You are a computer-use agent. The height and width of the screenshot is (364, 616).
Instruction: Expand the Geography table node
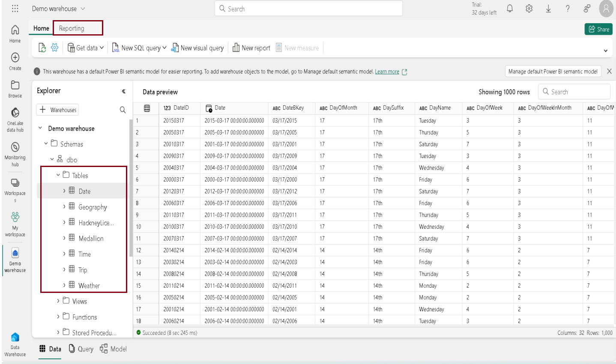pos(64,207)
